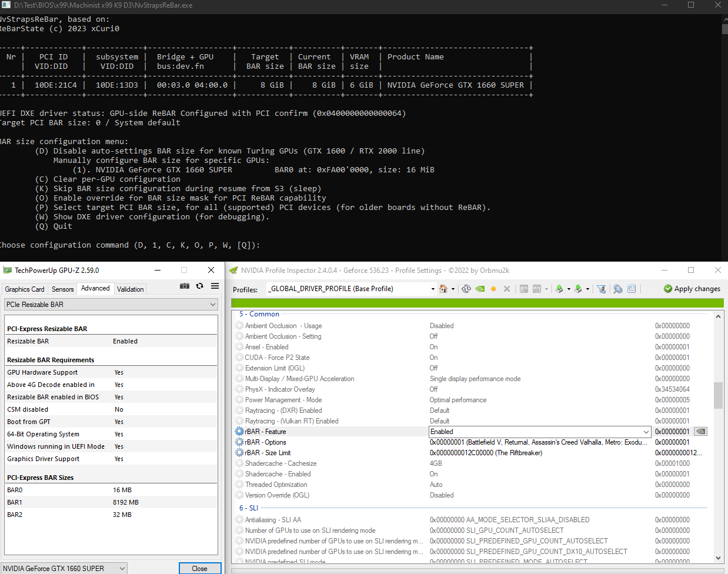Select the Antialiasing - SLI AA setting
The image size is (728, 574).
pos(470,520)
